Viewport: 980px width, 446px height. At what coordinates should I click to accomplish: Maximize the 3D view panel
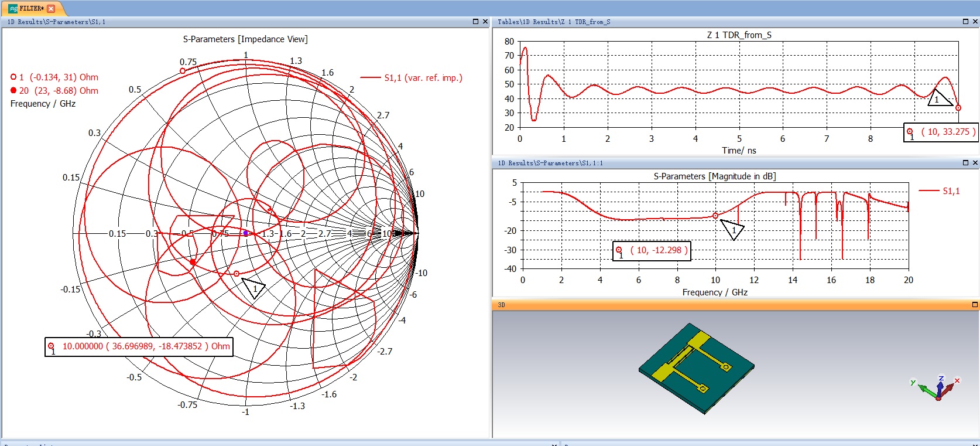point(975,304)
